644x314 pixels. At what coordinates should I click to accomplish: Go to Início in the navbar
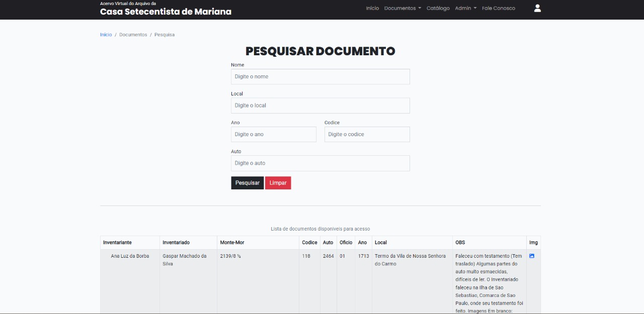(x=372, y=8)
